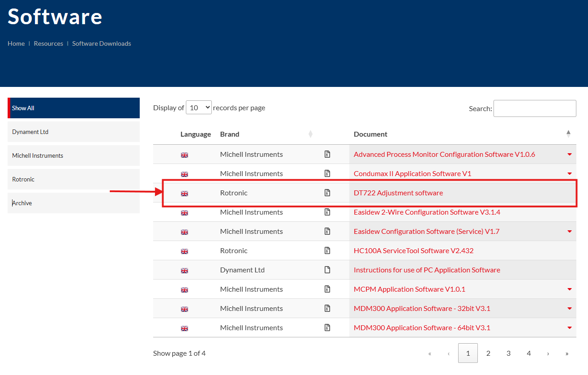This screenshot has height=375, width=588.
Task: Click the Rotronic brand cell in the HC100A row
Action: click(x=234, y=250)
